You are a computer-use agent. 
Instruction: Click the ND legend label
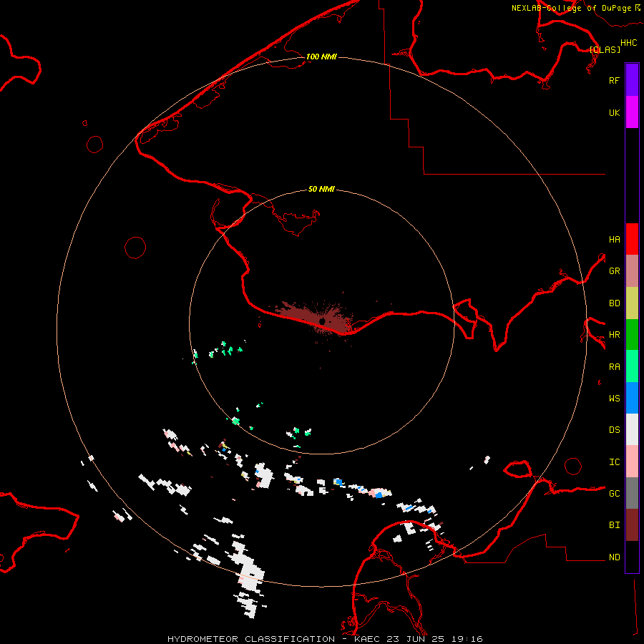(614, 557)
